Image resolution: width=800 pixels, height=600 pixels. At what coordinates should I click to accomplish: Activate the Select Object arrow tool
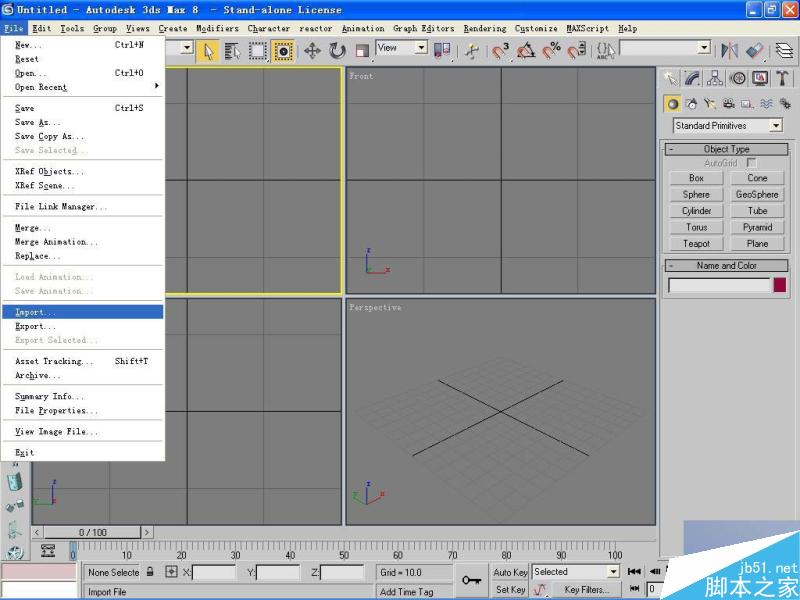[208, 51]
